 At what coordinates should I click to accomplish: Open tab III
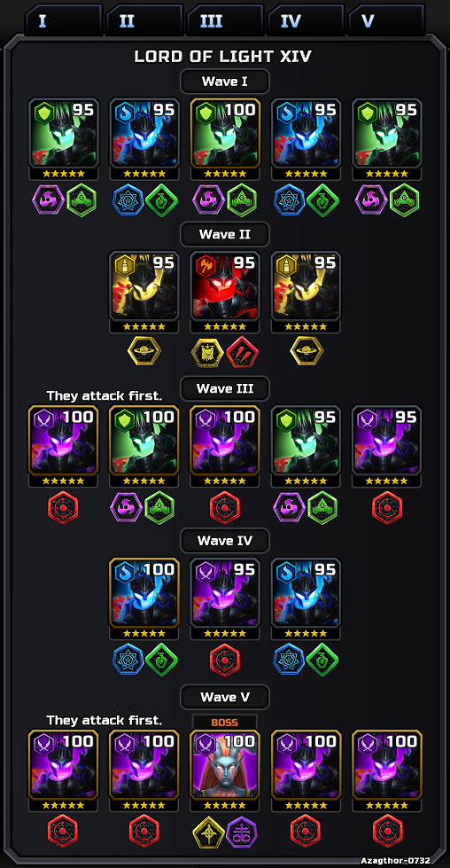point(225,21)
